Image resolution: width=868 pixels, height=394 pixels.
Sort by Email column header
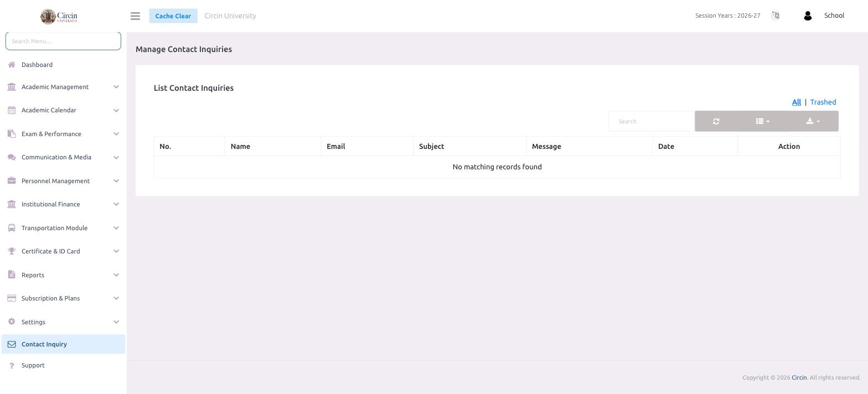(x=367, y=146)
